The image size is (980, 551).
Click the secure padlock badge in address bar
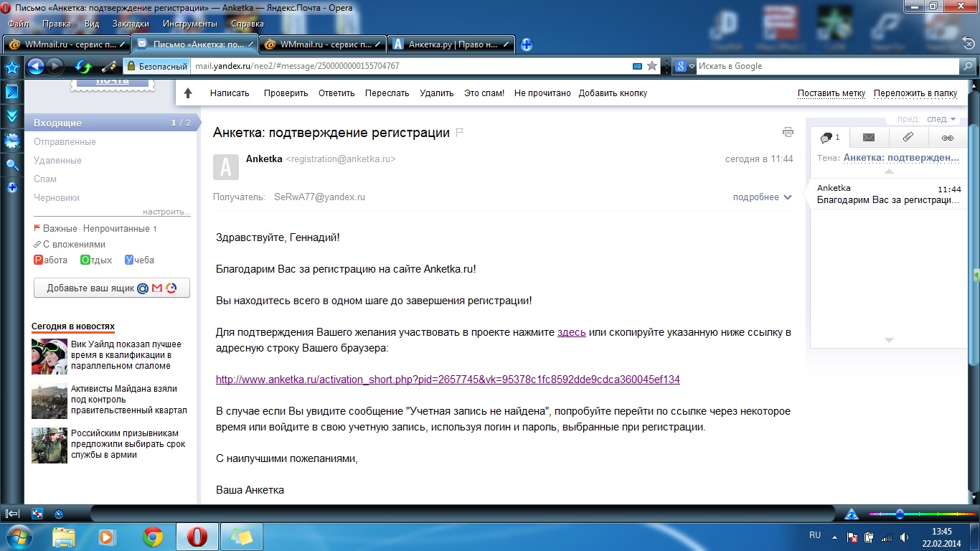point(156,66)
